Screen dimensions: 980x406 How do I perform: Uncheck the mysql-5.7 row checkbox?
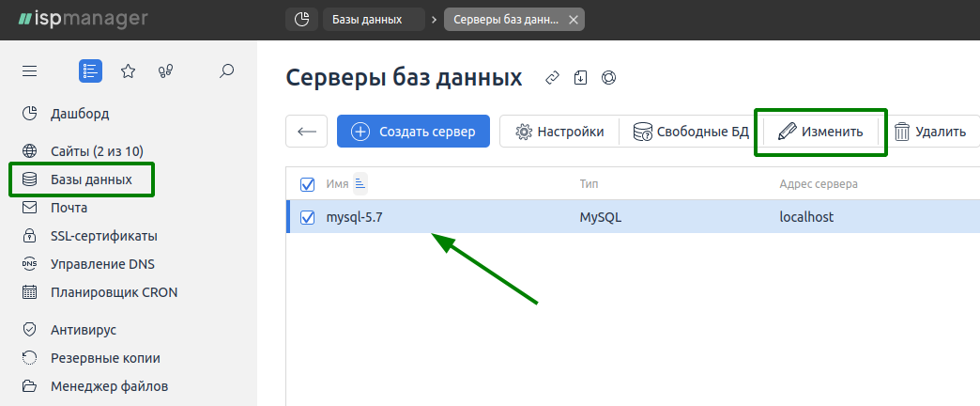pos(308,218)
